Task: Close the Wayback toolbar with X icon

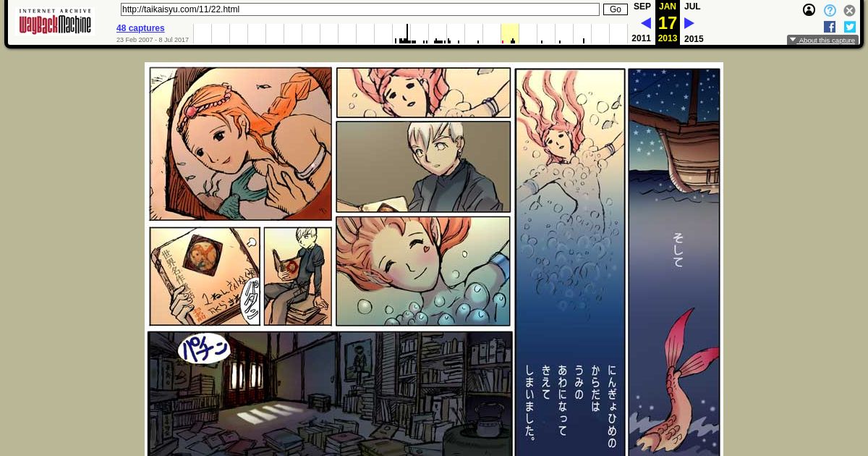Action: point(850,10)
